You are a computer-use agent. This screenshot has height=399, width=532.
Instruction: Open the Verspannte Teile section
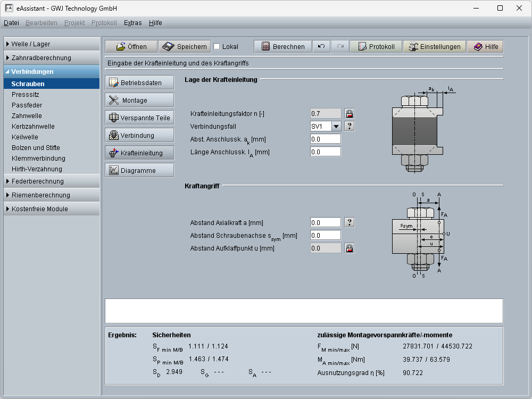[x=139, y=118]
